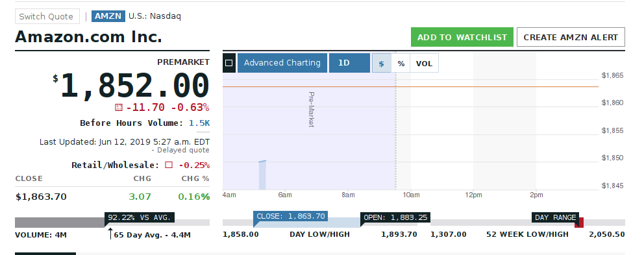Toggle the VOL chart display
The height and width of the screenshot is (255, 644).
pos(425,63)
